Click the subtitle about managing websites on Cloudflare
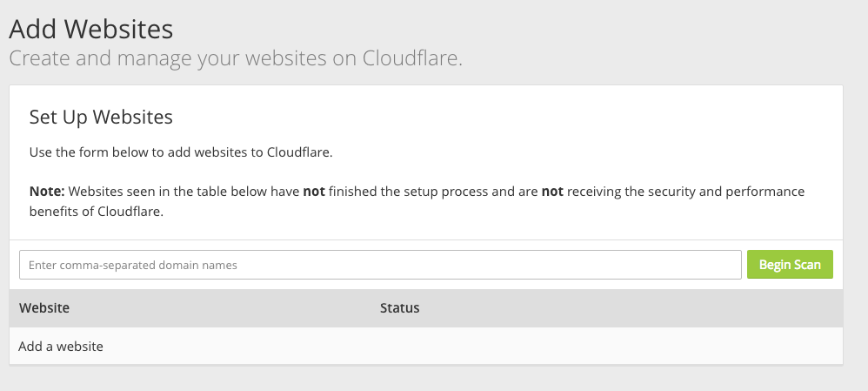Screen dimensions: 868x391 [236, 58]
